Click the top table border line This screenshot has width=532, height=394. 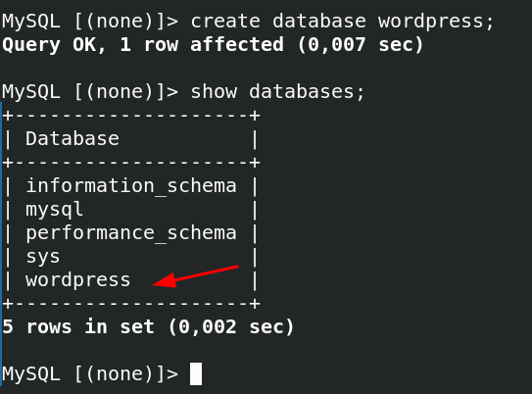tap(131, 116)
